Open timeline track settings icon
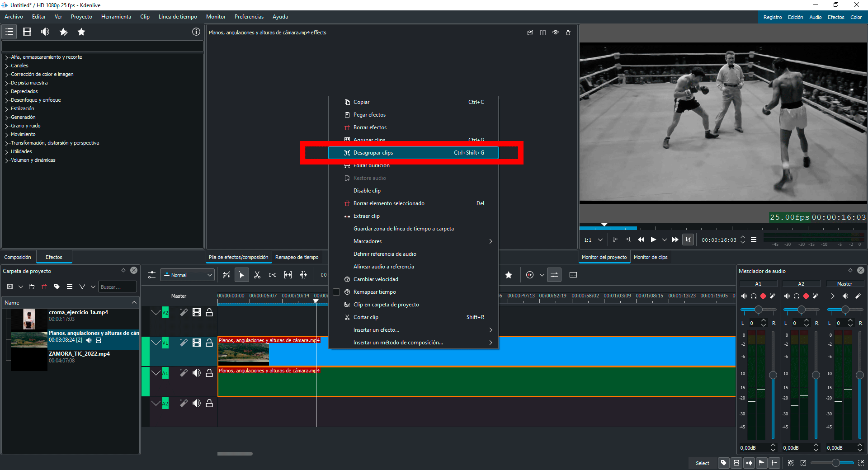The image size is (868, 470). [x=152, y=275]
